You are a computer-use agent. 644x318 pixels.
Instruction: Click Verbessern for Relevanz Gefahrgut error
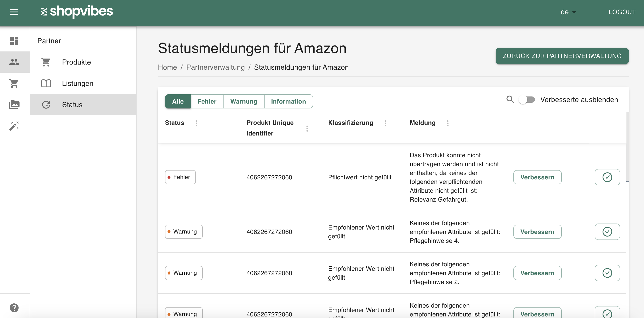click(537, 177)
